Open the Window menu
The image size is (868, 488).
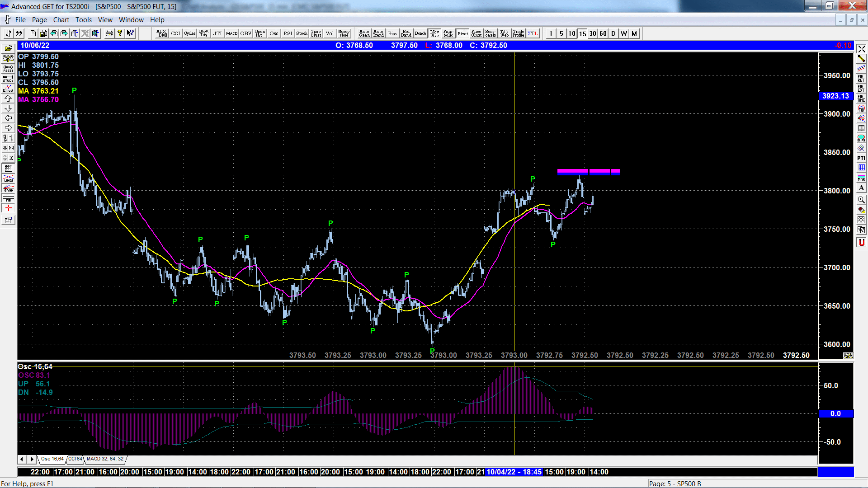coord(131,20)
